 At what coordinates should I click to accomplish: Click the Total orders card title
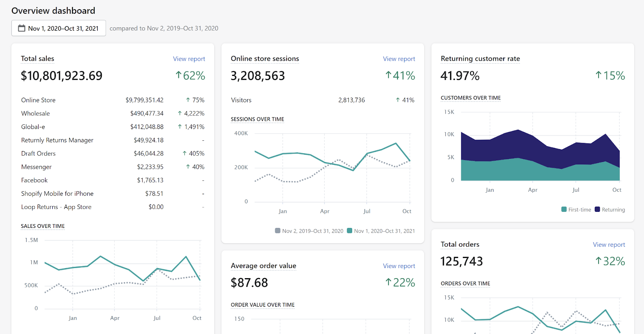coord(460,244)
